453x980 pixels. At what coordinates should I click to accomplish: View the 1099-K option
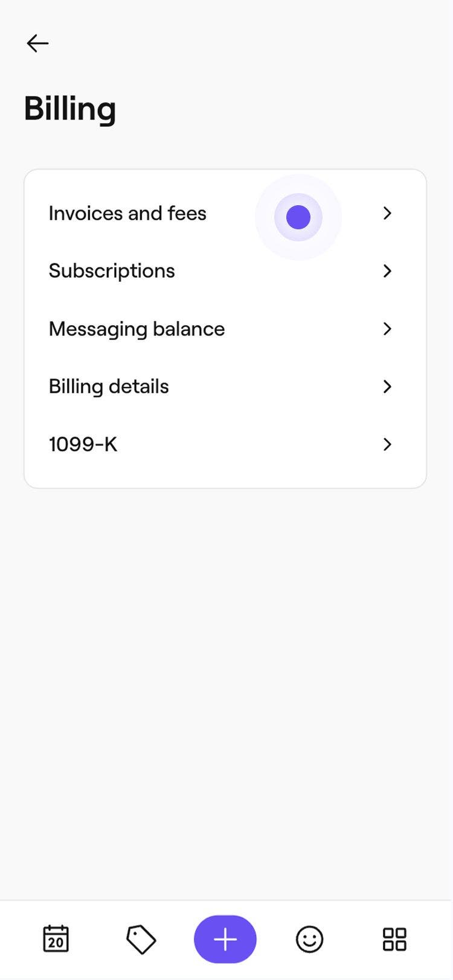83,445
